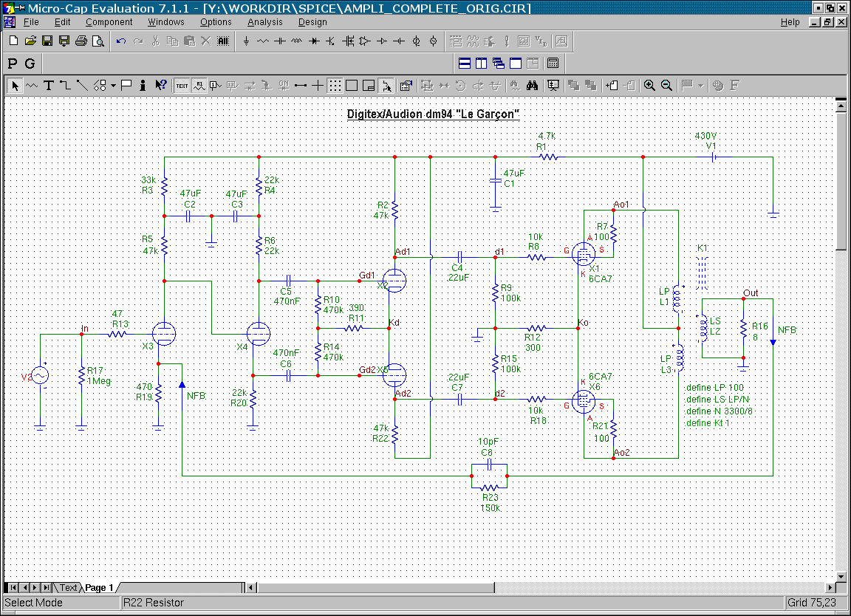Open the Component menu
The image size is (851, 616).
point(109,22)
